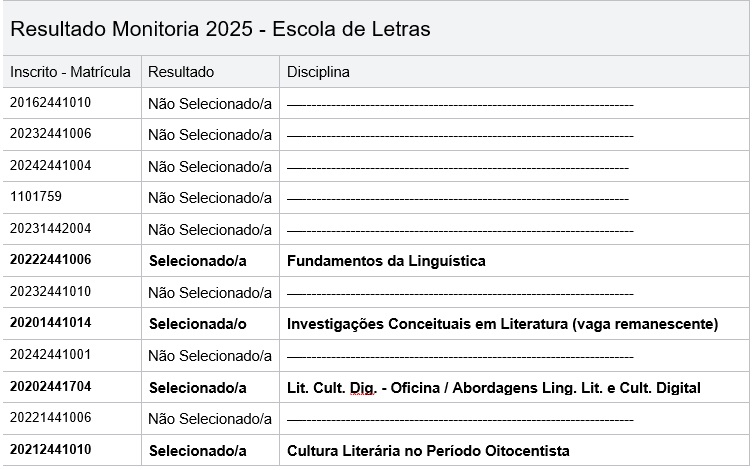The image size is (752, 470).
Task: Click matrícula 20231442004 entry
Action: 51,229
